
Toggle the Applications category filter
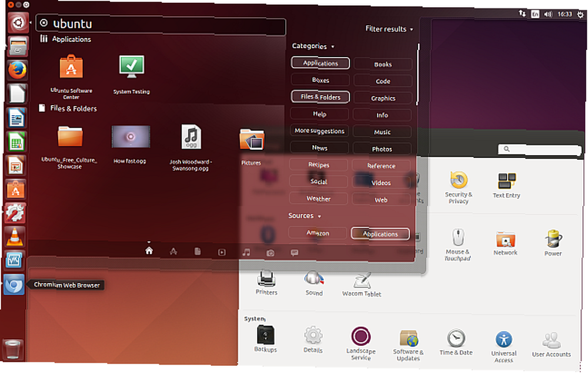[320, 63]
